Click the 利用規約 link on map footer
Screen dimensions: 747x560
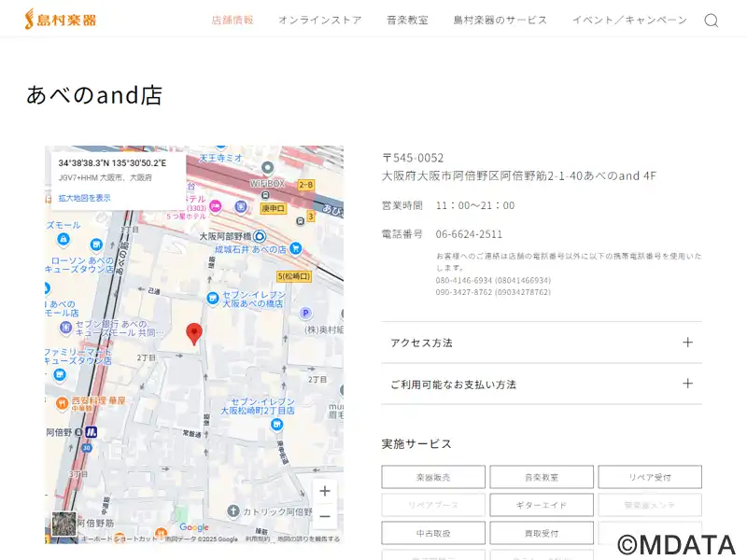pyautogui.click(x=258, y=539)
